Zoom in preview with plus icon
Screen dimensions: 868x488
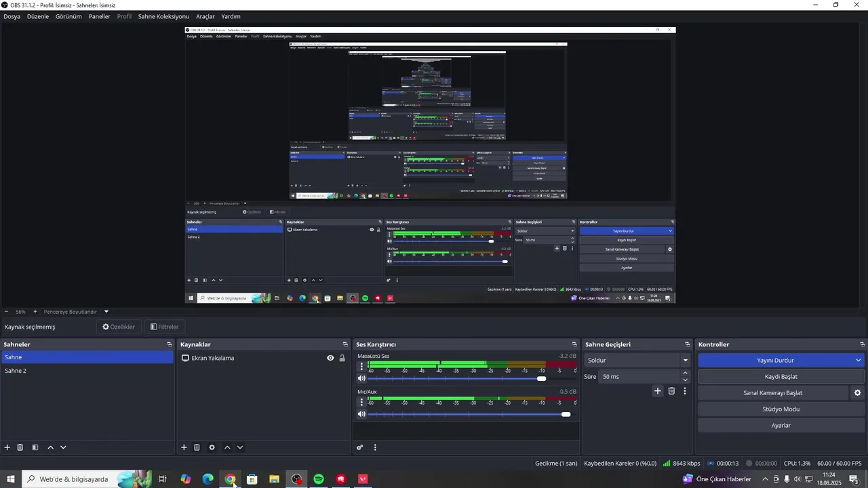pos(35,312)
